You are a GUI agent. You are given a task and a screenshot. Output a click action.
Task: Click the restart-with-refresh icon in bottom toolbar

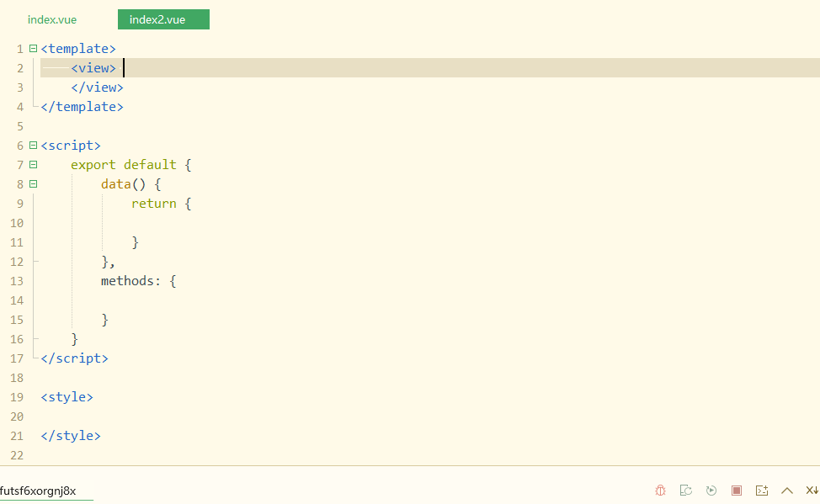(686, 491)
